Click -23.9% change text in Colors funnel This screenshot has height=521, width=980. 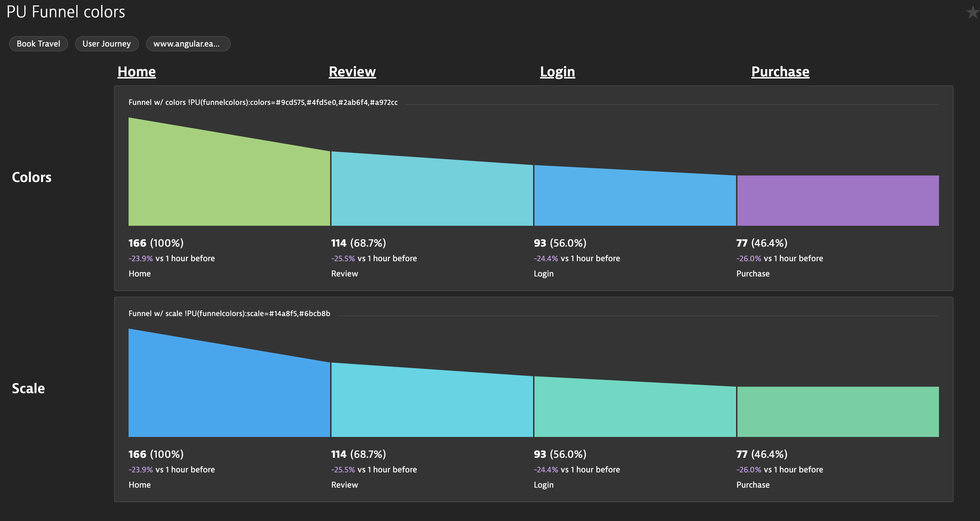point(141,259)
